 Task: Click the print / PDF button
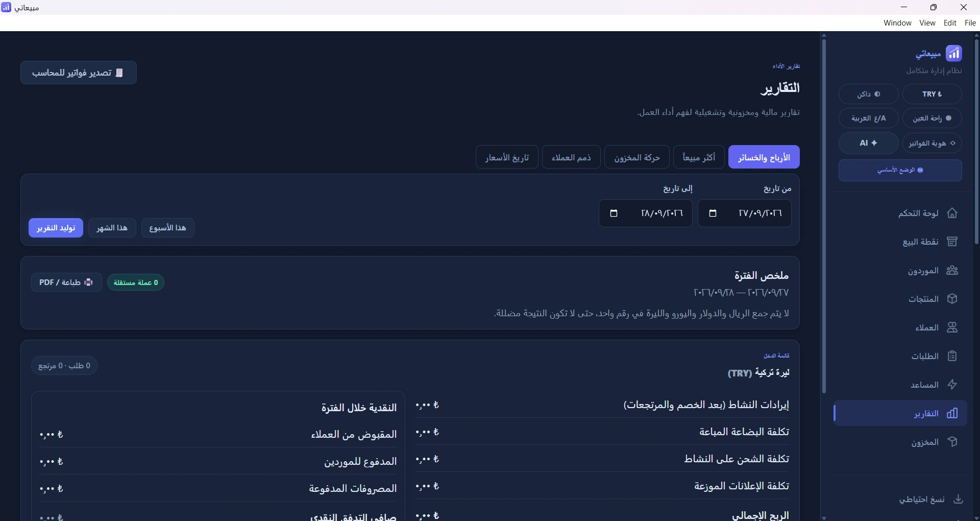coord(66,282)
